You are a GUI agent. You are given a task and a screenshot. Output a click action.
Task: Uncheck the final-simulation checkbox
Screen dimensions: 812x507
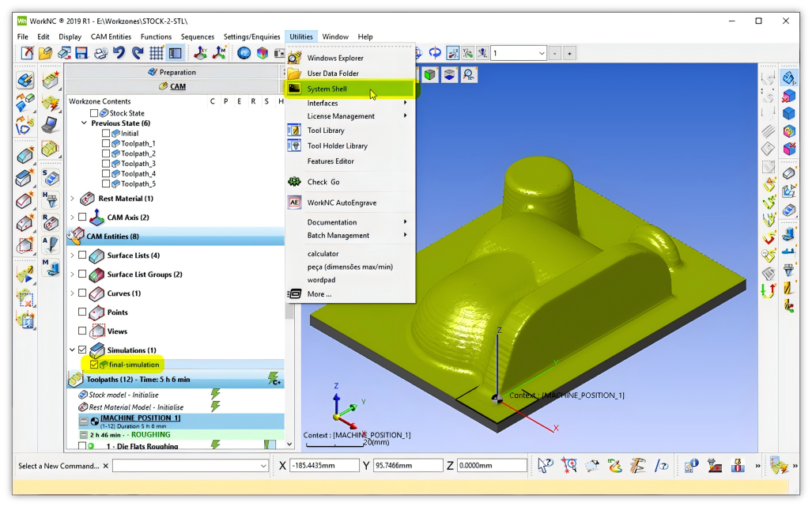click(94, 365)
